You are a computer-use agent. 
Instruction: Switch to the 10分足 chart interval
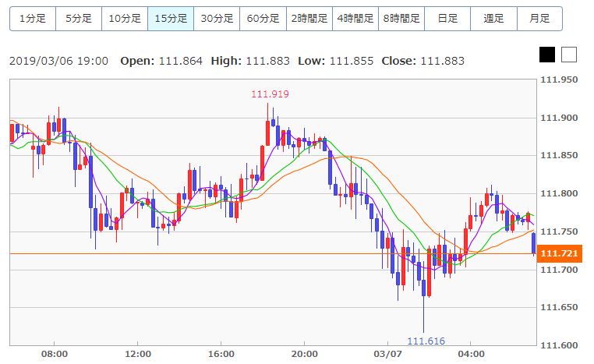(x=125, y=18)
